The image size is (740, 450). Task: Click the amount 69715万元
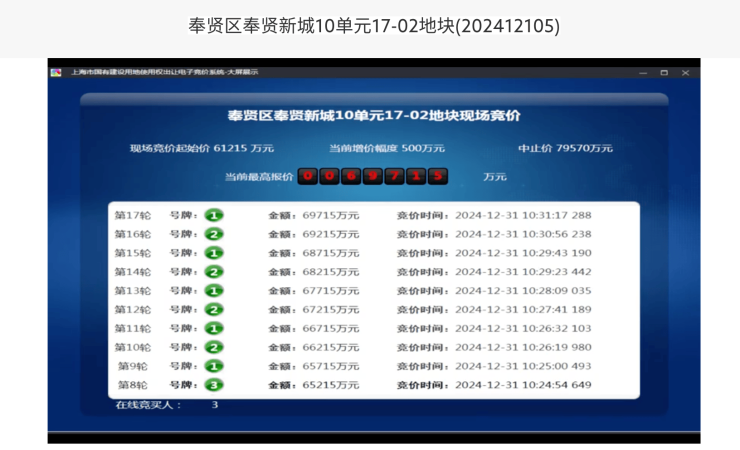click(x=331, y=216)
